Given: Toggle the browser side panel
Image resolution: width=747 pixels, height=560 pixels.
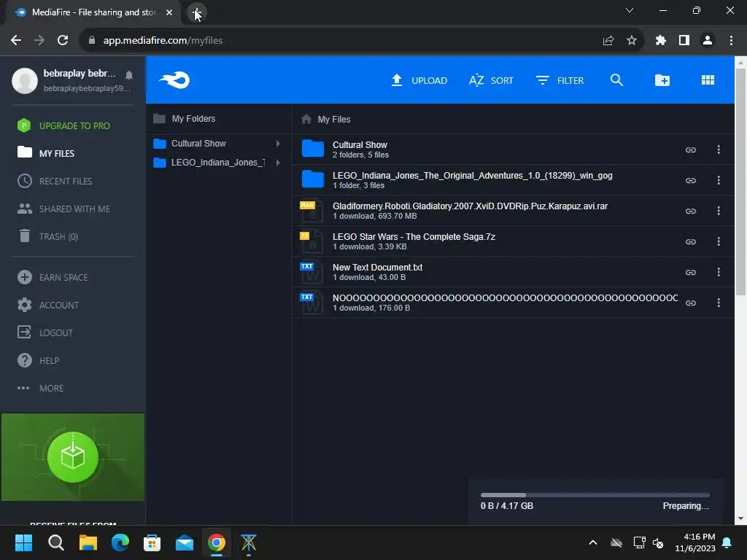Looking at the screenshot, I should click(684, 41).
